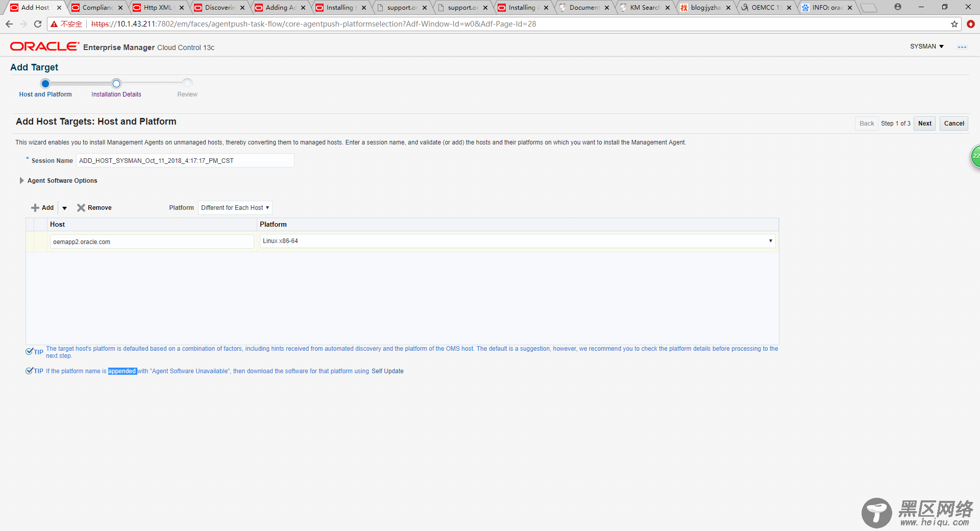Image resolution: width=980 pixels, height=531 pixels.
Task: Reload the page with refresh icon
Action: [x=38, y=24]
